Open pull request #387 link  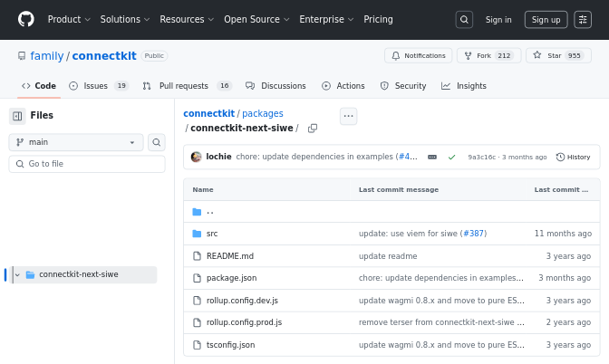[x=473, y=234]
